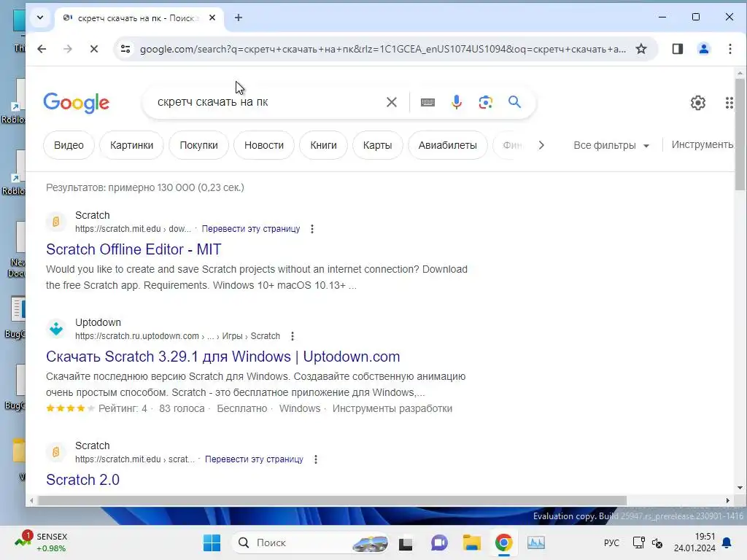Screen dimensions: 747x560
Task: Click the taskbar Поиск search box
Action: coord(310,542)
